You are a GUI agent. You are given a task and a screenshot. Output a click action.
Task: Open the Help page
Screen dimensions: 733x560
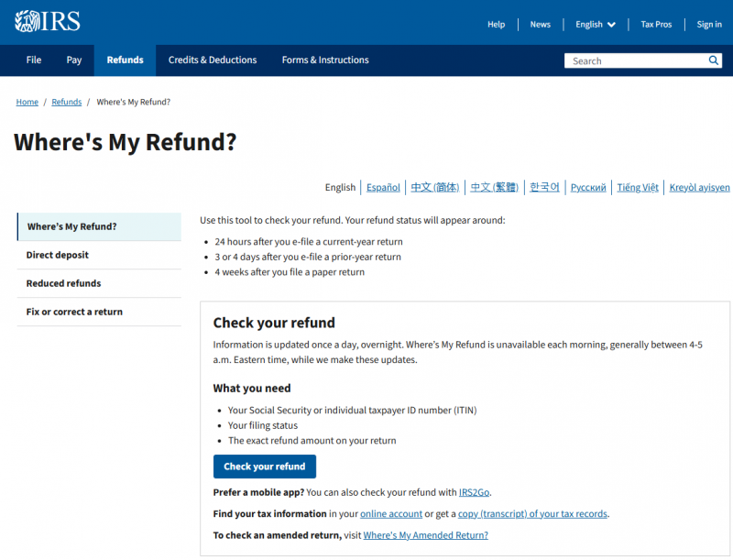(496, 25)
